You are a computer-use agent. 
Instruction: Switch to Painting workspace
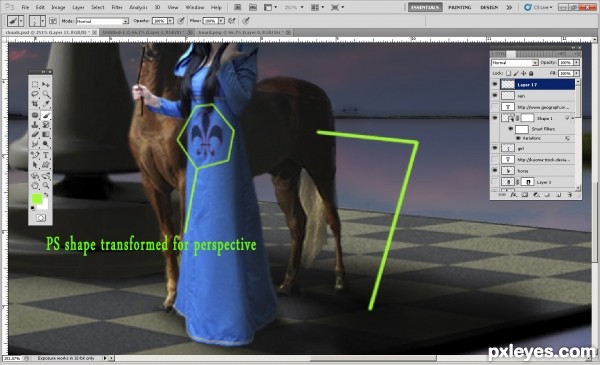[460, 7]
